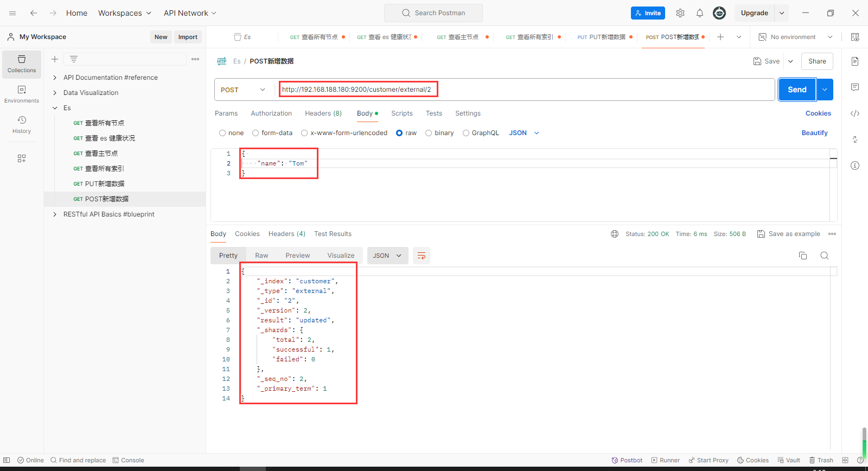This screenshot has height=471, width=868.
Task: Open the settings gear icon
Action: 680,13
